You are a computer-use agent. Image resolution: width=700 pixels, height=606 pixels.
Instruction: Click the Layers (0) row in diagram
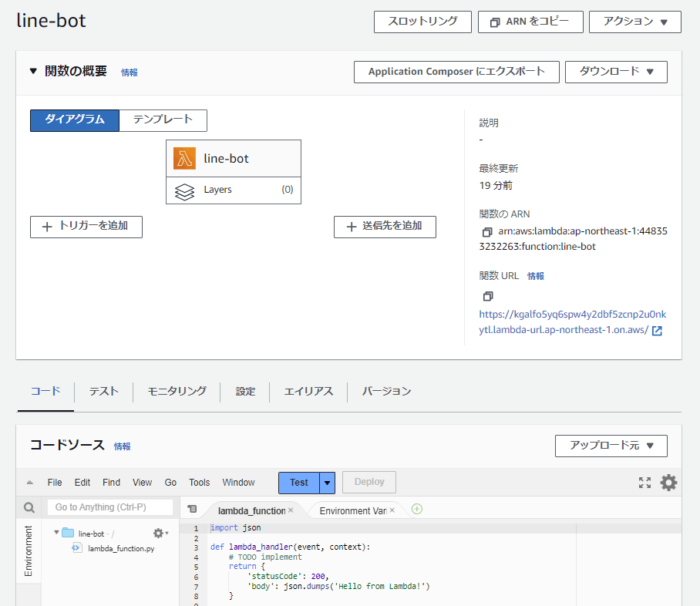[234, 190]
